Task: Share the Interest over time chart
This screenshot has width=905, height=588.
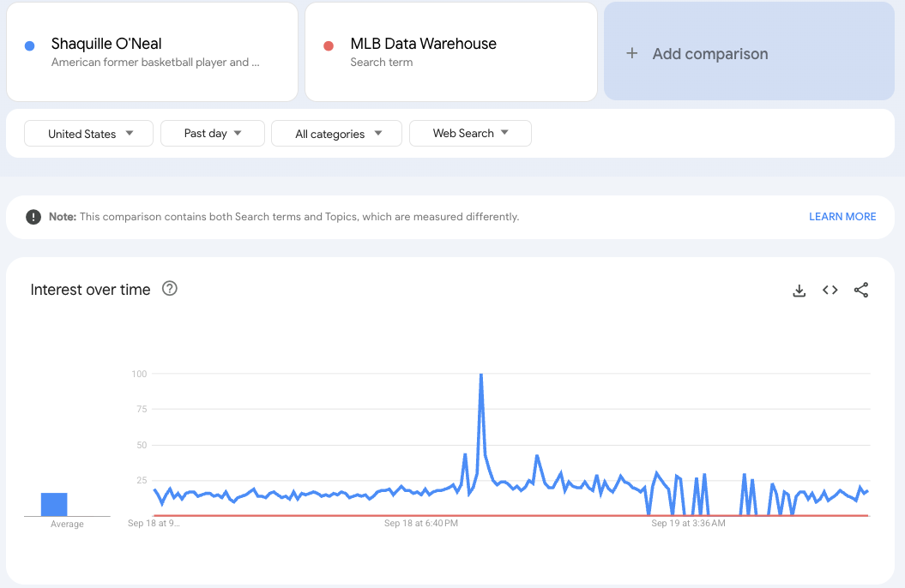Action: [x=861, y=290]
